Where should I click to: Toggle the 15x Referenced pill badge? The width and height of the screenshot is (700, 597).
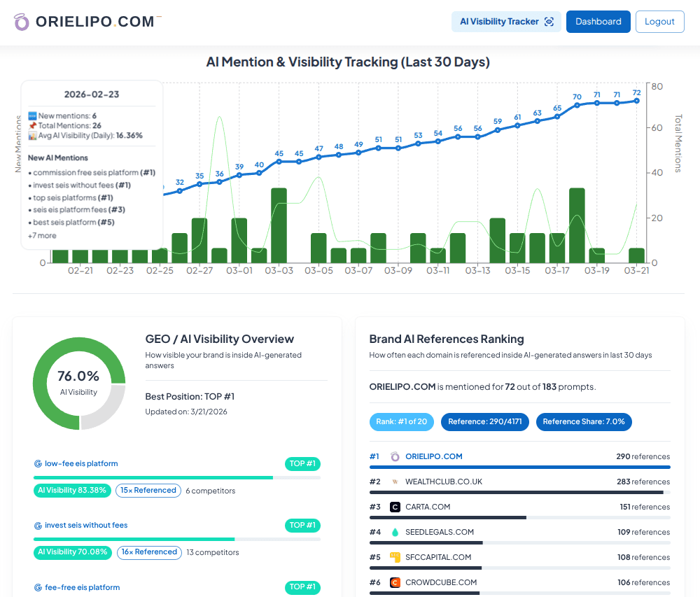tap(148, 491)
